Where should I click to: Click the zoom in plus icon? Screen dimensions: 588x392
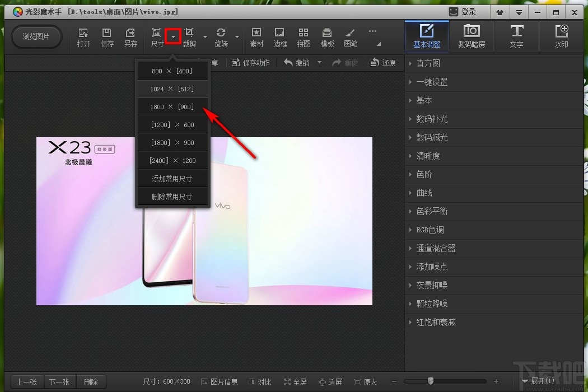point(496,381)
